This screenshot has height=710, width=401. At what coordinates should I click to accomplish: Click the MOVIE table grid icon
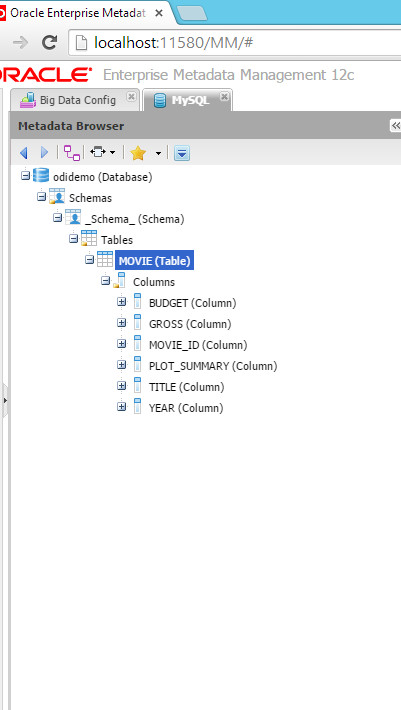click(x=105, y=259)
